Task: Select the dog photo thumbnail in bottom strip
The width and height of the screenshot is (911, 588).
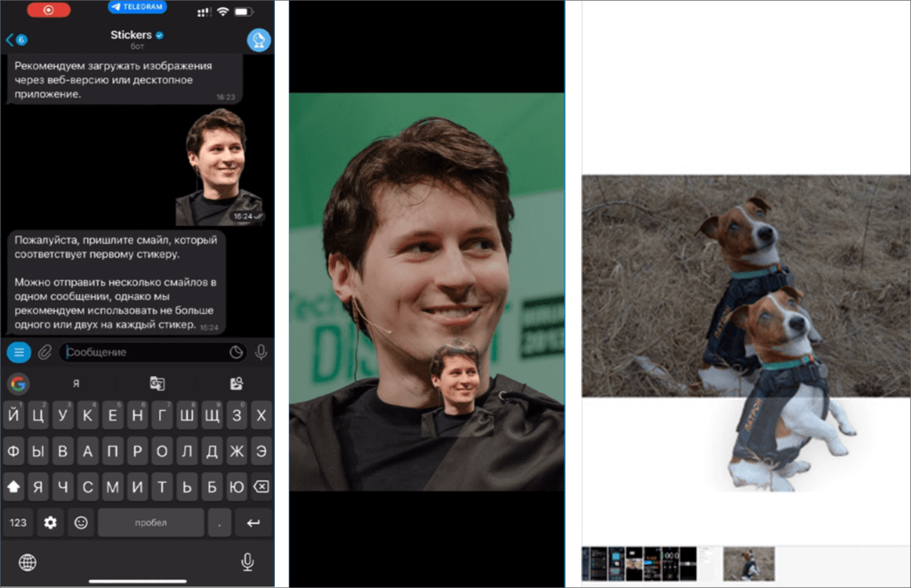Action: pos(749,564)
